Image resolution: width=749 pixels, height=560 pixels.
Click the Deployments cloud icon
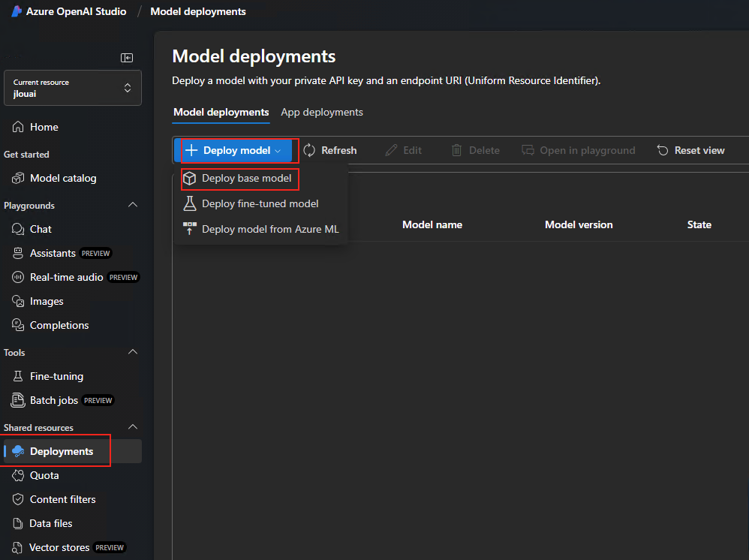pos(18,451)
